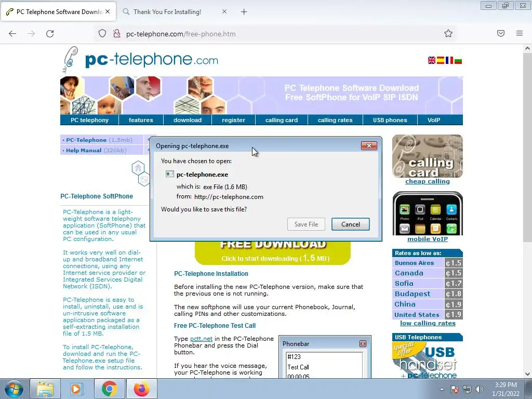The width and height of the screenshot is (532, 399).
Task: Open Google Chrome from the taskbar
Action: pos(109,389)
